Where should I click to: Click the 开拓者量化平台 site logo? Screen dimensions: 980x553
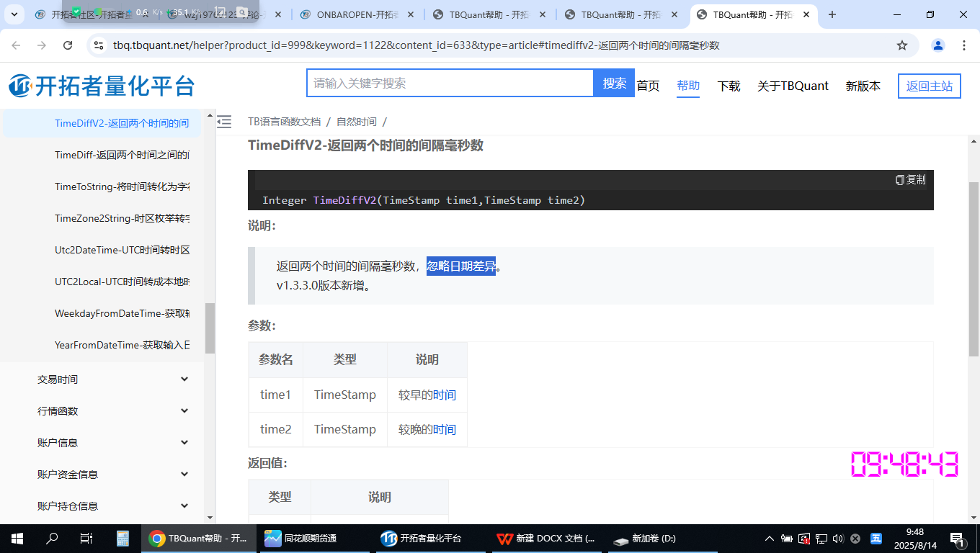tap(102, 86)
